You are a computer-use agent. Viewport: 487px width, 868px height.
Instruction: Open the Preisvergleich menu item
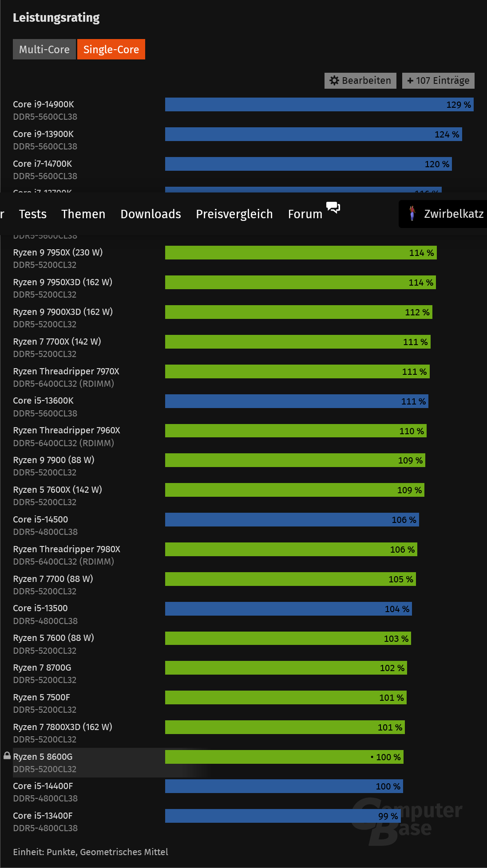[x=234, y=214]
